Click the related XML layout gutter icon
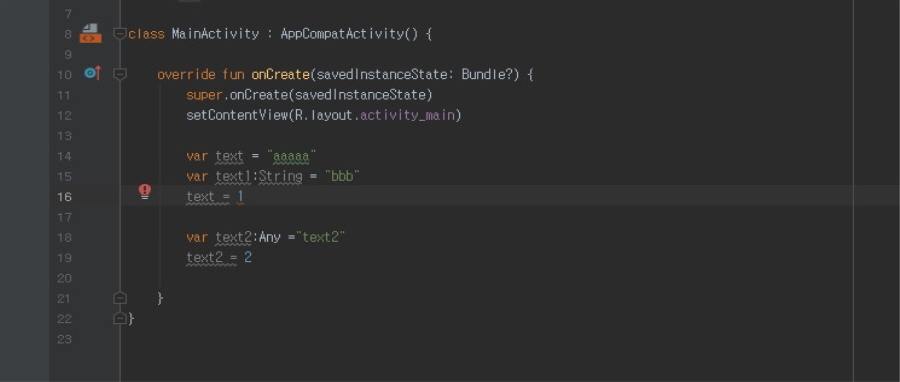Screen dimensions: 900x382 point(90,33)
